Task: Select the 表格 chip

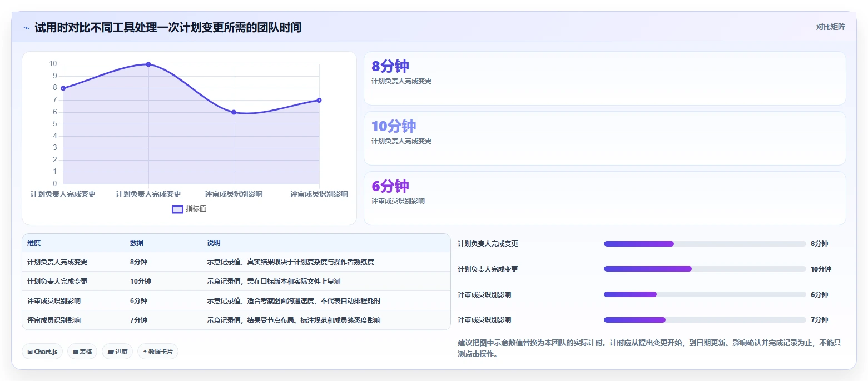Action: pyautogui.click(x=82, y=352)
